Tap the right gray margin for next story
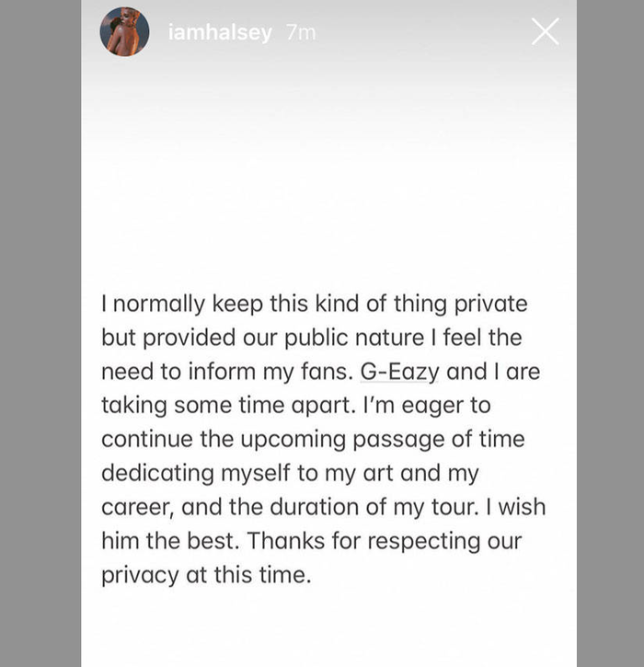Image resolution: width=644 pixels, height=667 pixels. coord(610,333)
